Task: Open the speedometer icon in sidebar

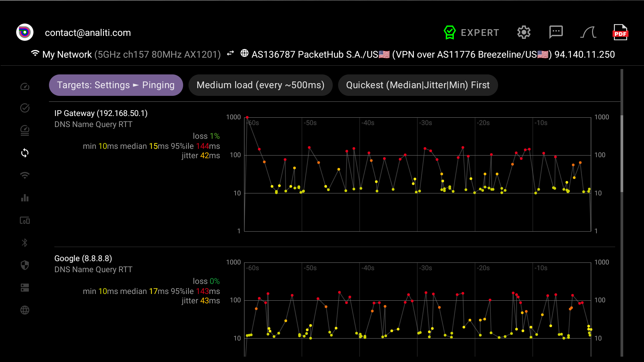Action: tap(25, 86)
